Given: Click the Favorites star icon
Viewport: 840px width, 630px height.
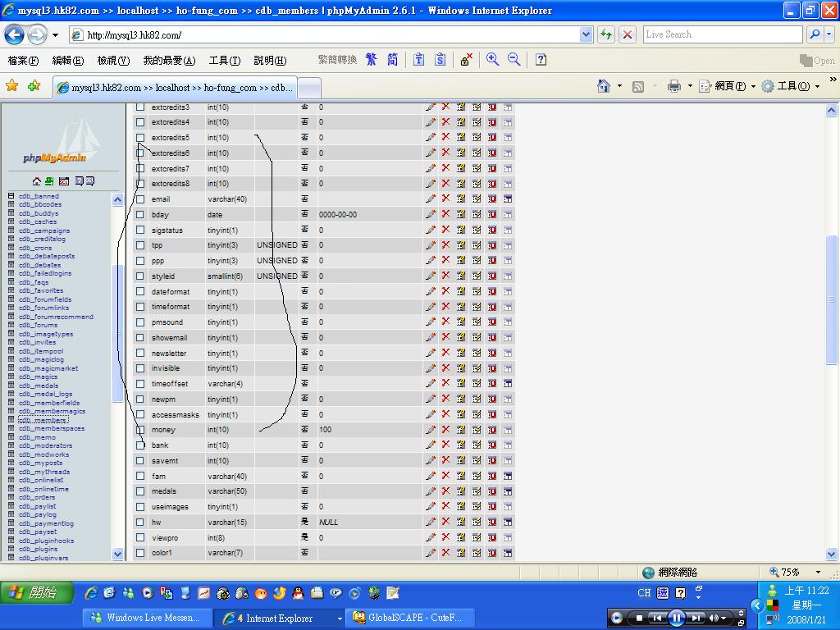Looking at the screenshot, I should click(x=11, y=85).
